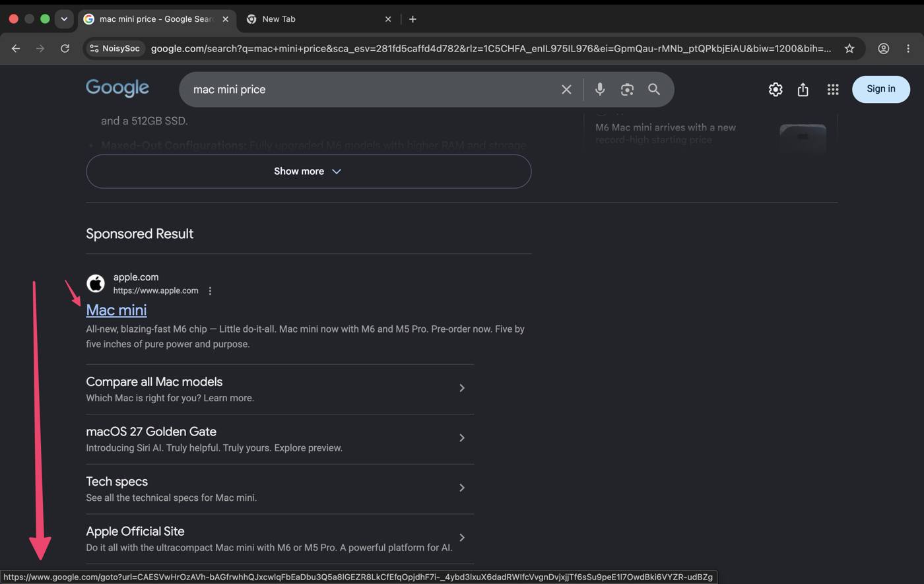Open the three-dot menu beside apple.com URL
Screen dimensions: 924x584
coord(210,291)
